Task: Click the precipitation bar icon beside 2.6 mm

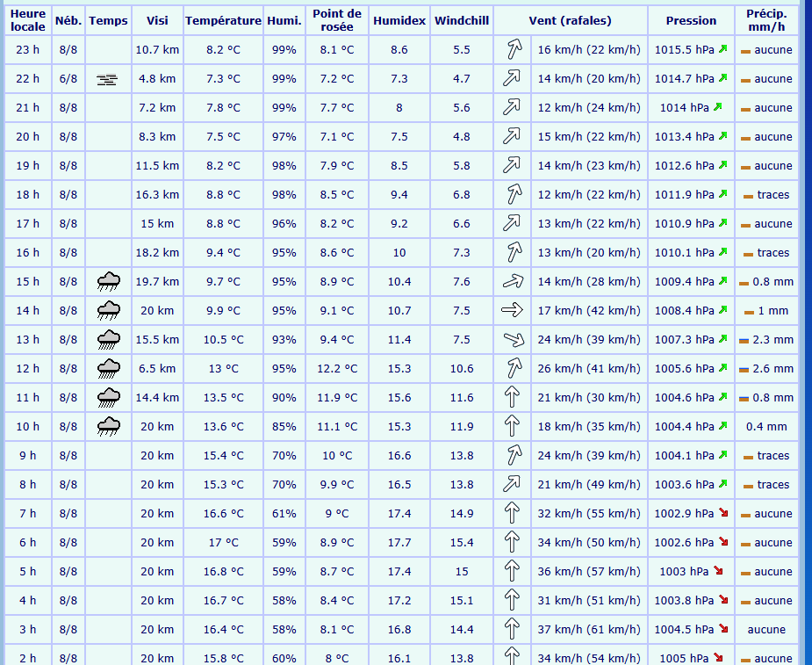Action: pyautogui.click(x=744, y=369)
